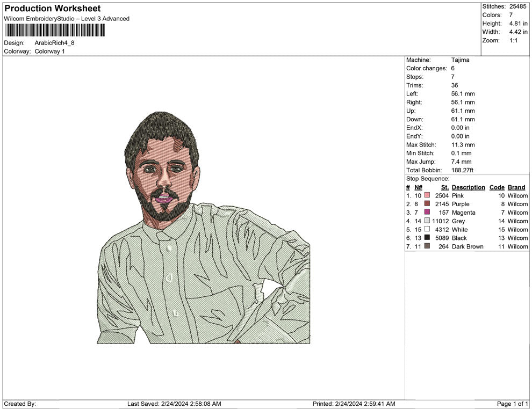
Task: Click the Grey thread color swatch
Action: pos(427,221)
